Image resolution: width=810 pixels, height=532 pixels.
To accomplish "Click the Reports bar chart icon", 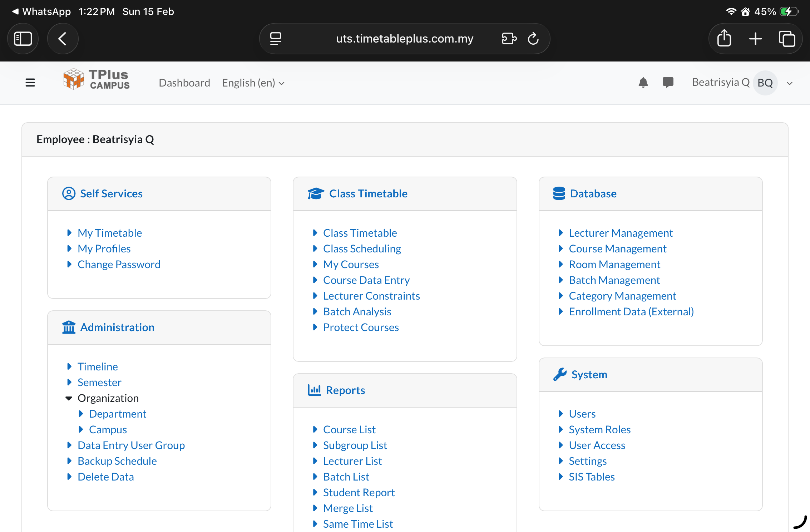I will [x=315, y=390].
